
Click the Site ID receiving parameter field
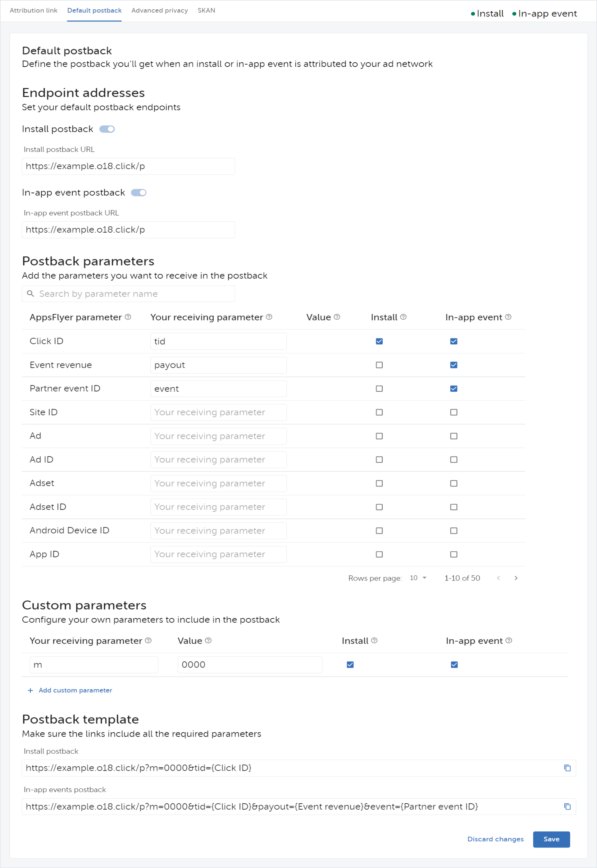tap(218, 412)
